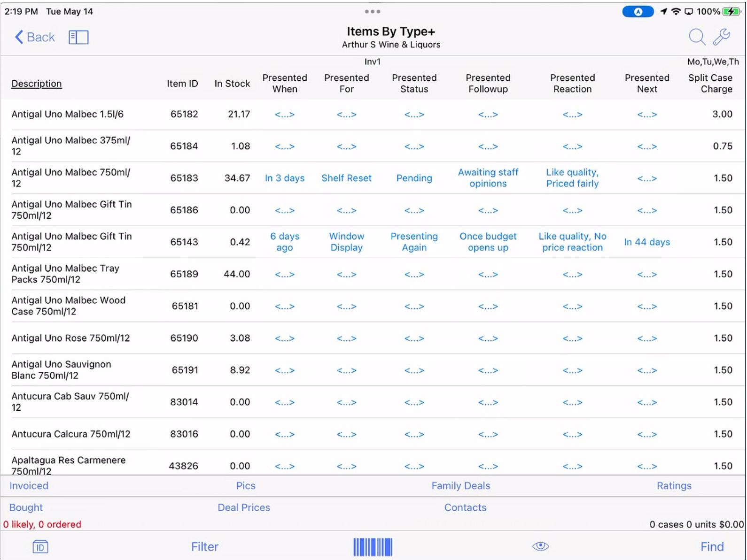747x560 pixels.
Task: Tap the Presented Status column header
Action: 414,84
